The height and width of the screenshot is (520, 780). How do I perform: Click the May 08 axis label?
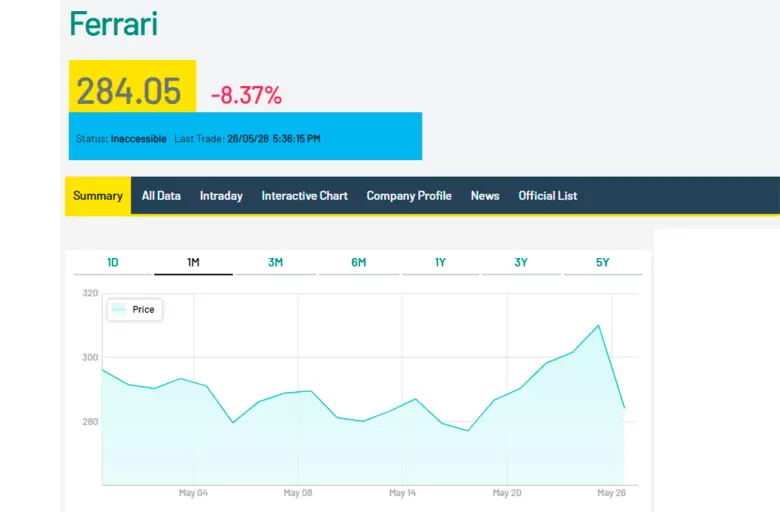(x=297, y=493)
